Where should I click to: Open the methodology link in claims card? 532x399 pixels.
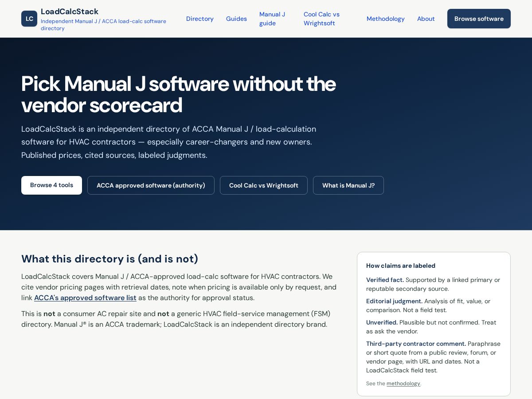(403, 383)
